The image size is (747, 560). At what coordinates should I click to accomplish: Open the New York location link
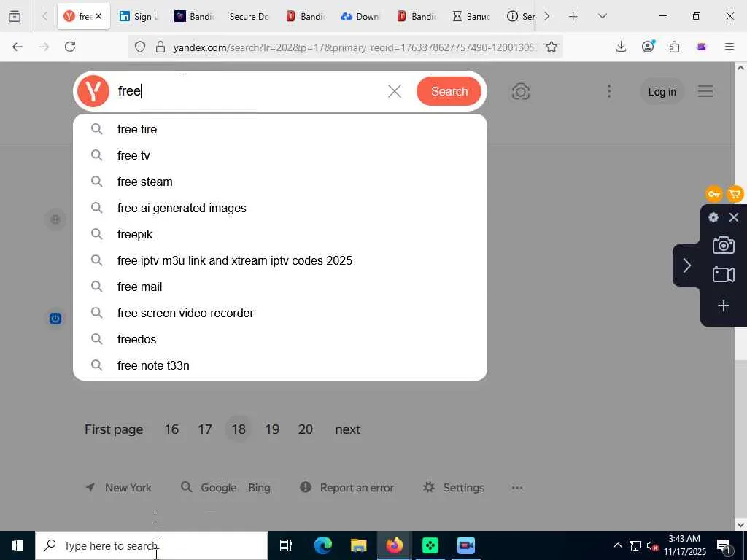(118, 488)
